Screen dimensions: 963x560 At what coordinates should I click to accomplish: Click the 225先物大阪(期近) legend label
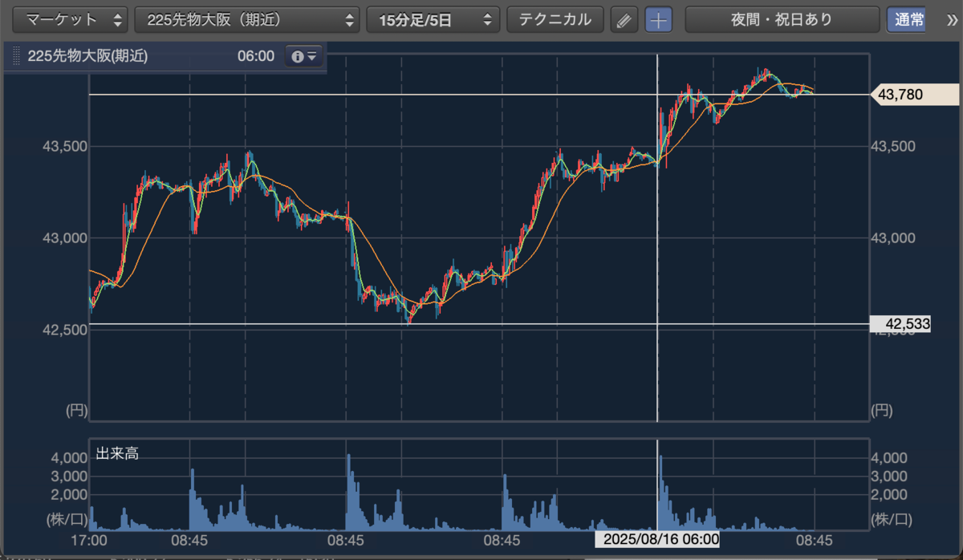coord(87,56)
